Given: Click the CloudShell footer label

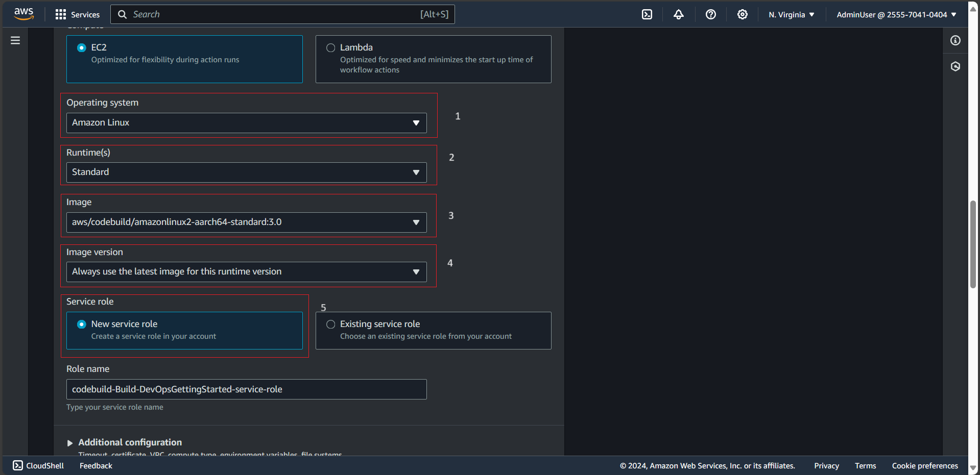Looking at the screenshot, I should 45,465.
